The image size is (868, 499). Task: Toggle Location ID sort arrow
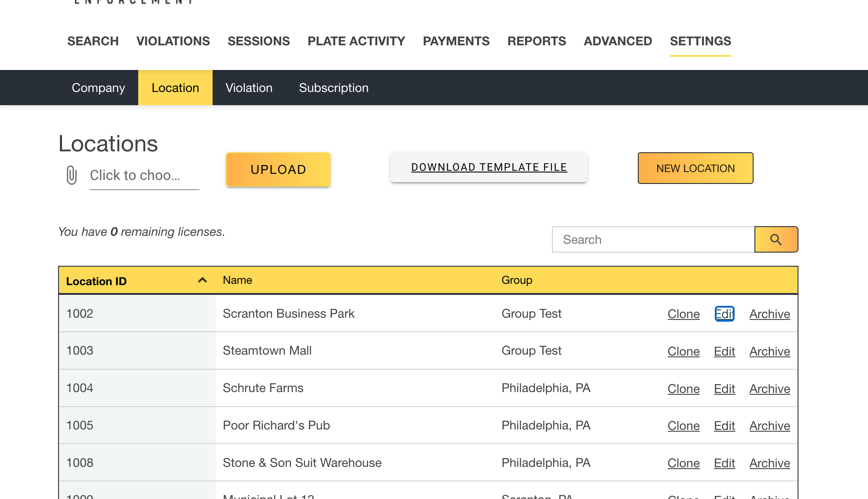202,280
